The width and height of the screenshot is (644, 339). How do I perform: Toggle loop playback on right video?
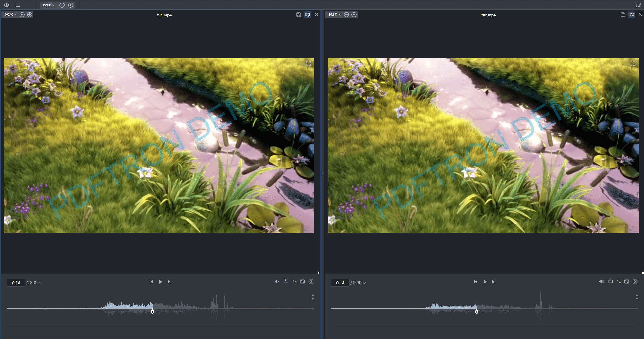(x=610, y=281)
